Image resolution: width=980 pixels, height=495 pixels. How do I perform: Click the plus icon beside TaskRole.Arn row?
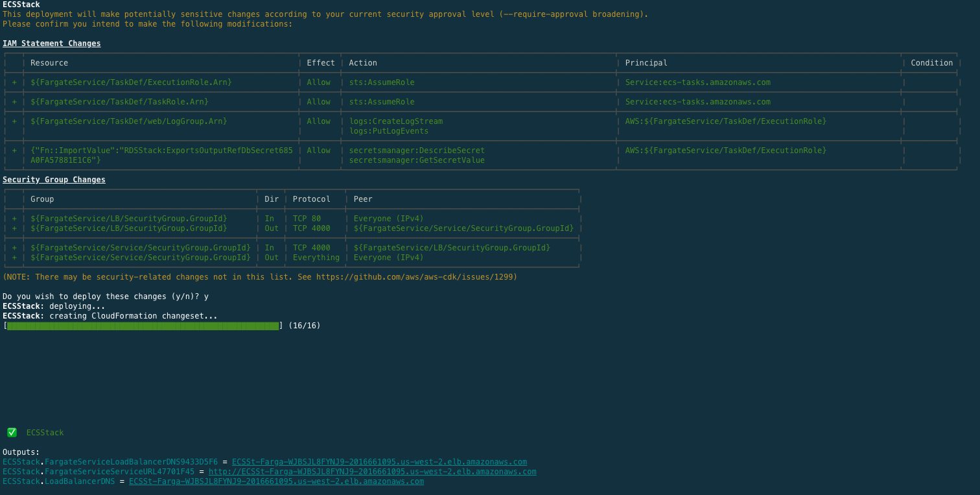pyautogui.click(x=14, y=101)
